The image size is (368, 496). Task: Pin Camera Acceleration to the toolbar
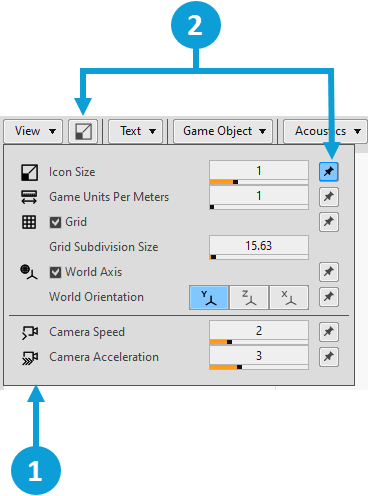(329, 357)
